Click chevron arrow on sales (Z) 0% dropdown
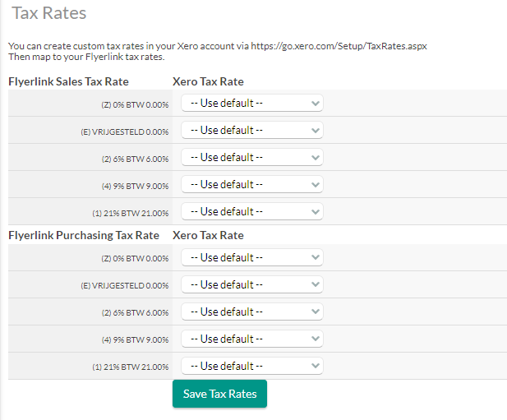 click(316, 104)
